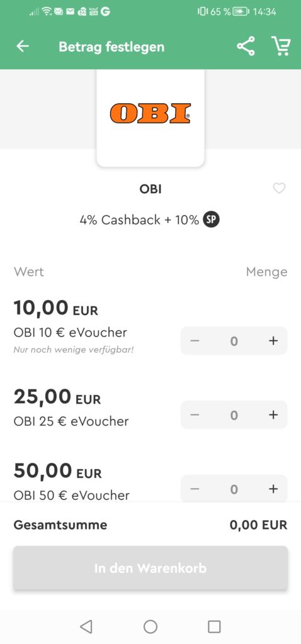This screenshot has height=644, width=301.
Task: Tap the OBI logo card
Action: coord(150,118)
